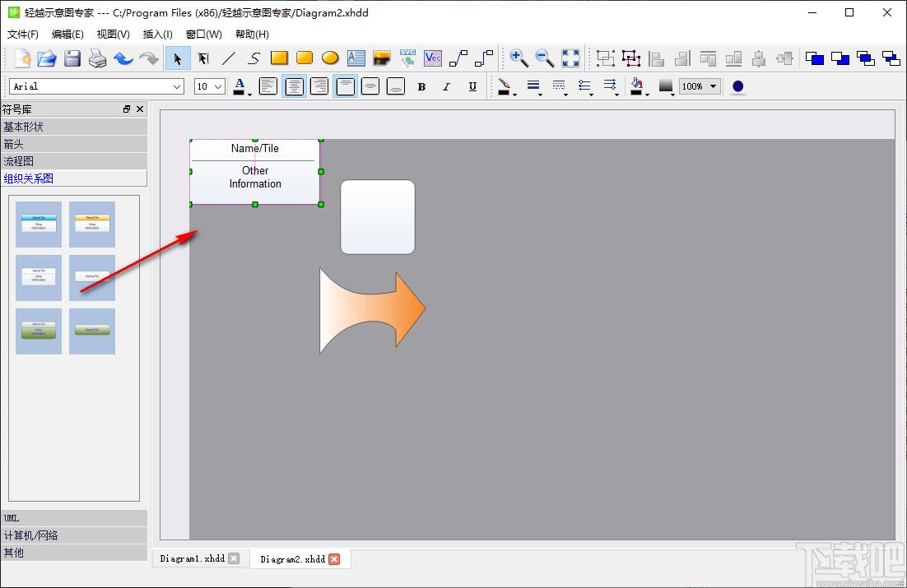Select the elbow connector tool
Viewport: 907px width, 588px height.
click(484, 58)
